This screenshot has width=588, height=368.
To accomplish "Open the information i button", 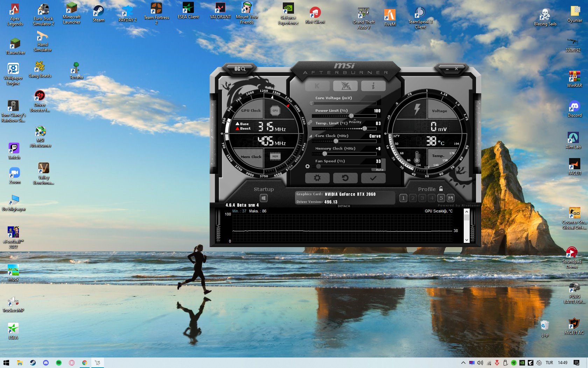I will click(x=373, y=86).
